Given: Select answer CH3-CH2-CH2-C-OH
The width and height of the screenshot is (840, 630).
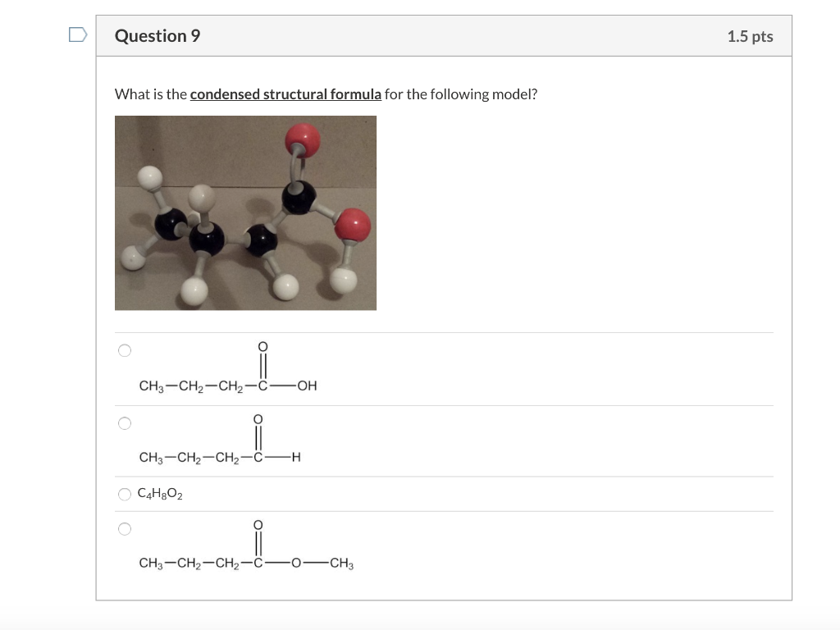Looking at the screenshot, I should (124, 350).
